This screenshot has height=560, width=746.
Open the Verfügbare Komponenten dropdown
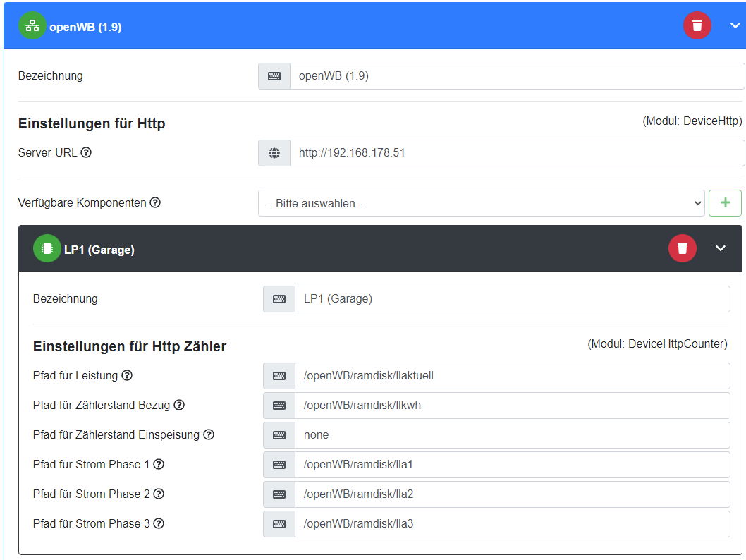tap(481, 203)
